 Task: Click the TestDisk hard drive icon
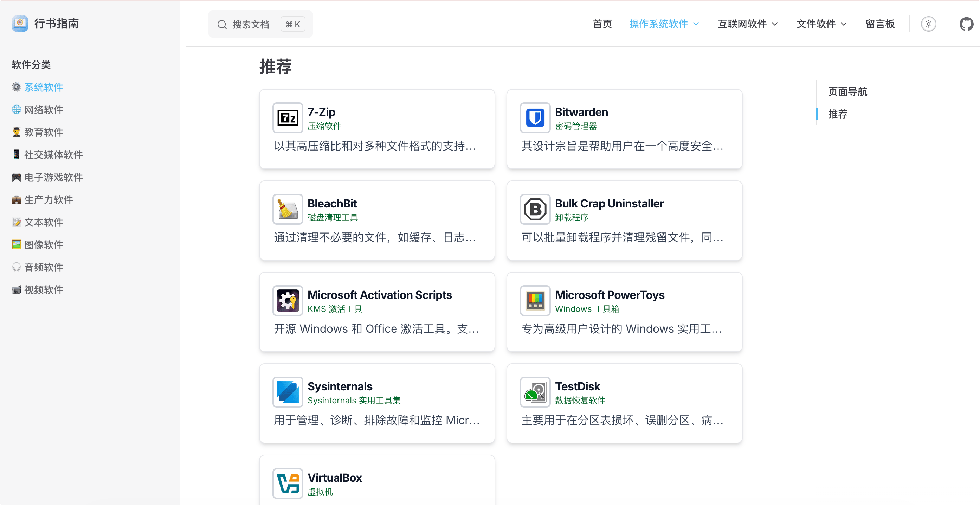point(535,392)
